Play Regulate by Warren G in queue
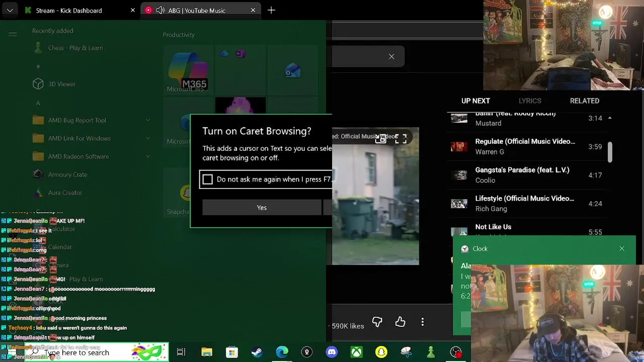The height and width of the screenshot is (362, 644). tap(526, 147)
